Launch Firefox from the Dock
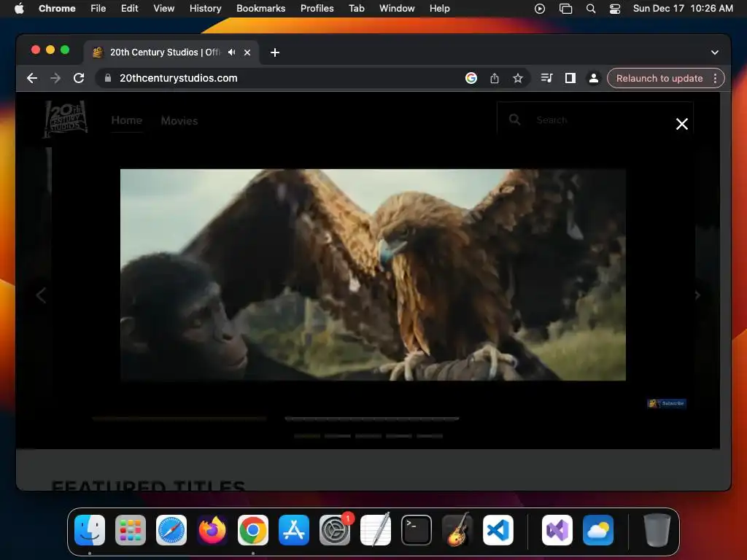This screenshot has width=747, height=560. (212, 530)
